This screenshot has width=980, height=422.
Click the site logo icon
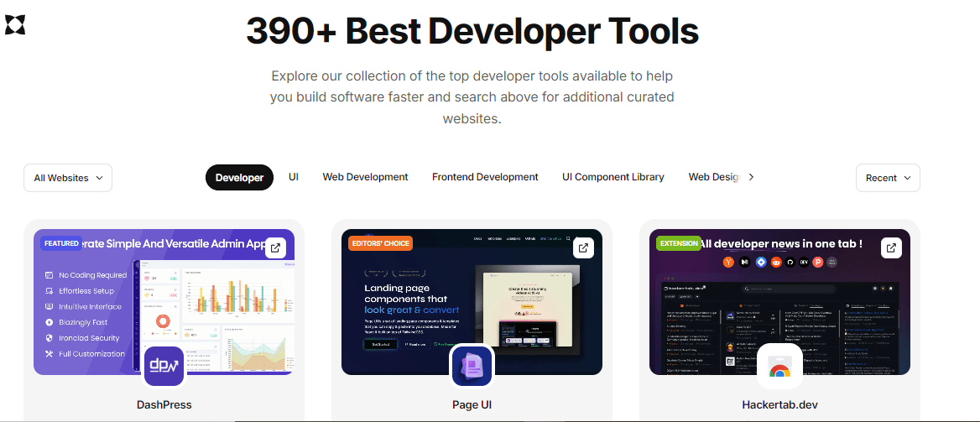(x=15, y=23)
